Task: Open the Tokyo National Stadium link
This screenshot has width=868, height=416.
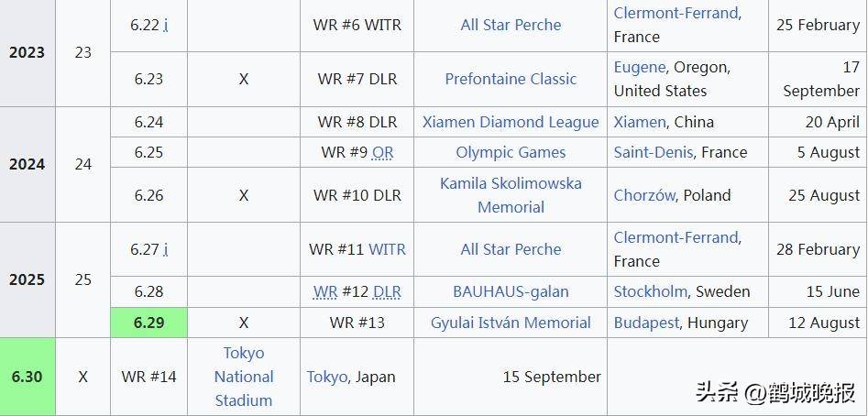Action: (244, 377)
